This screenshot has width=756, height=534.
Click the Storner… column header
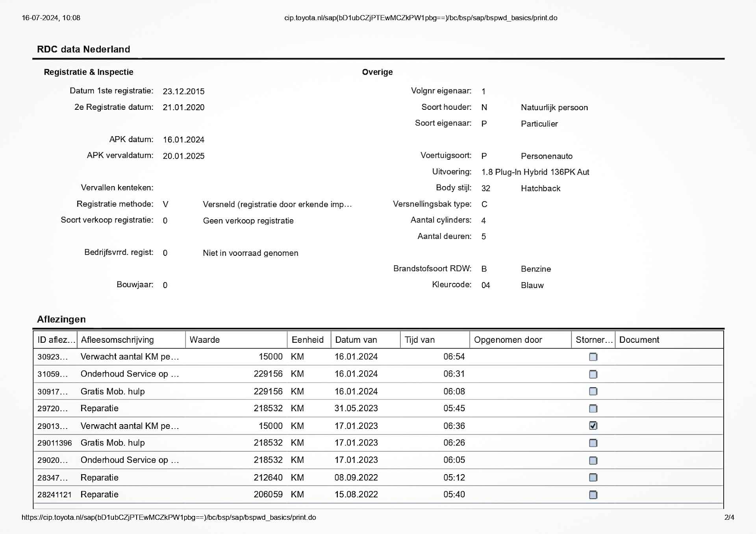tap(593, 340)
